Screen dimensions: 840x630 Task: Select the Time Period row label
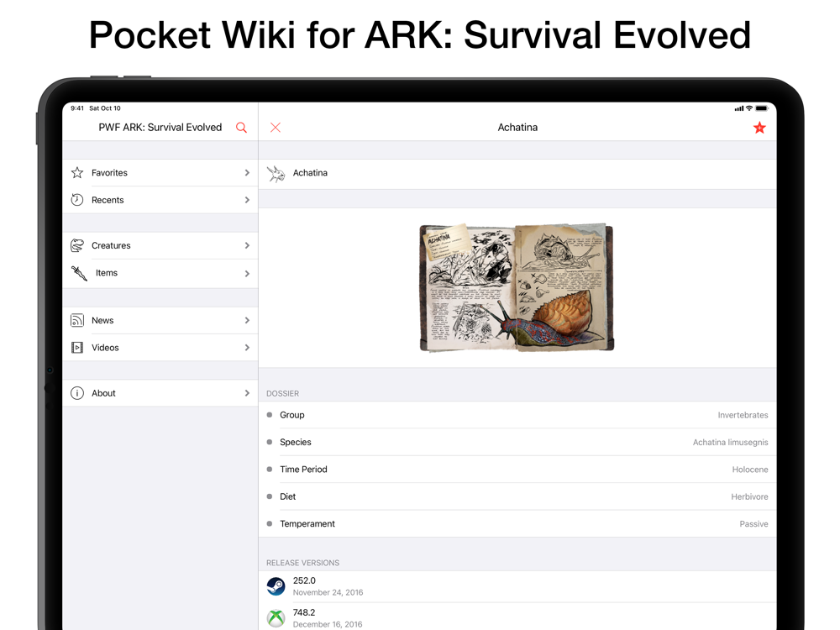pyautogui.click(x=303, y=470)
